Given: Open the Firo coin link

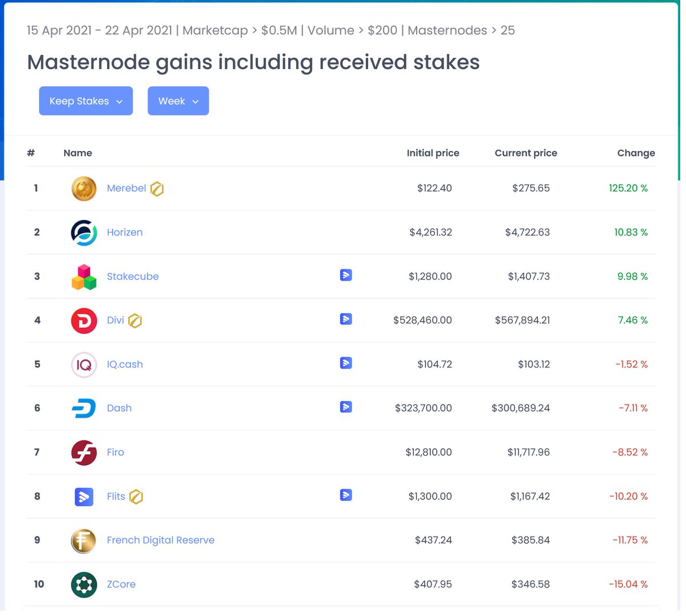Looking at the screenshot, I should [x=115, y=453].
